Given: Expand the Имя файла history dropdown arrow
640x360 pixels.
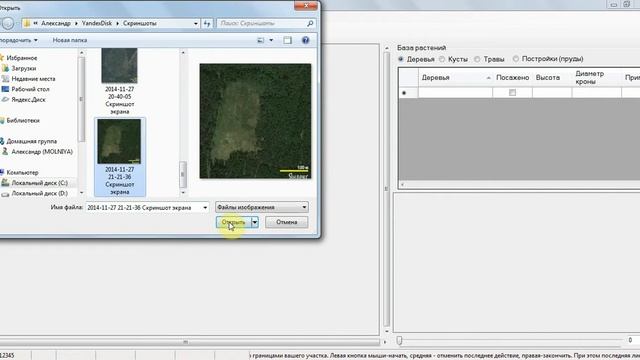Looking at the screenshot, I should [x=205, y=207].
